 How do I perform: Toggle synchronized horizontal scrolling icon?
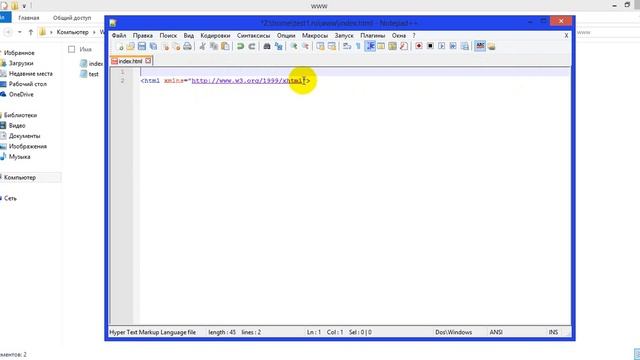332,47
